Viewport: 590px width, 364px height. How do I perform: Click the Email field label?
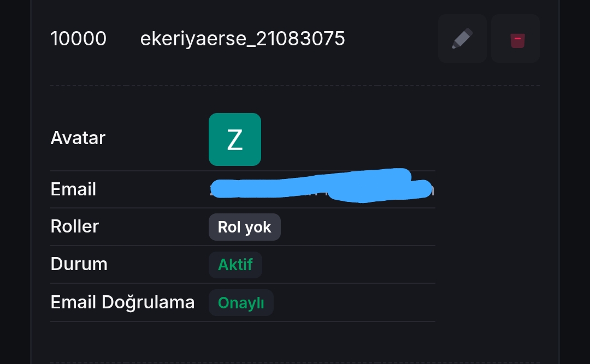click(73, 189)
